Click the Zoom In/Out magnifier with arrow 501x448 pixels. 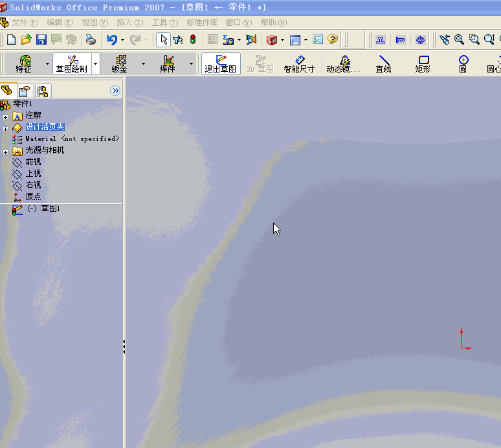point(489,39)
